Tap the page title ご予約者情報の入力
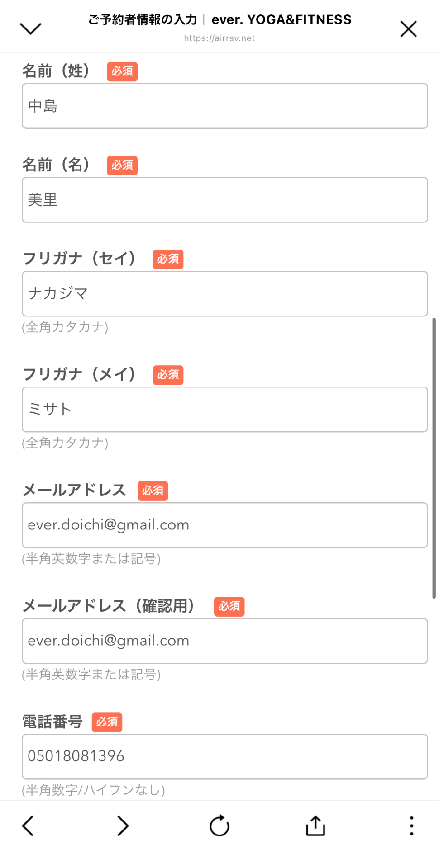This screenshot has width=439, height=868. click(143, 19)
